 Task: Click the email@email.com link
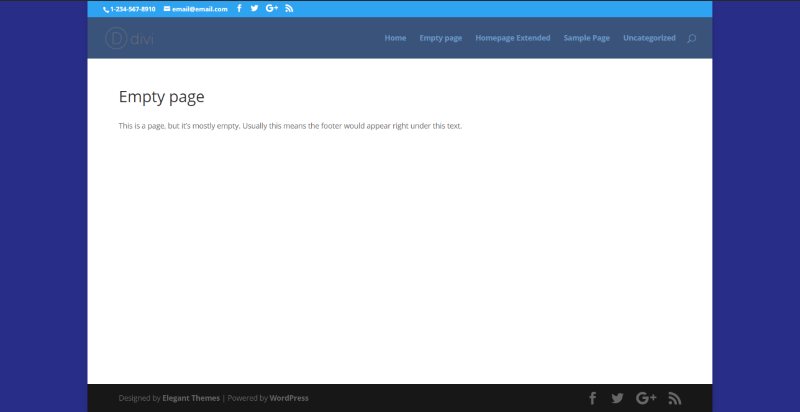[x=199, y=9]
